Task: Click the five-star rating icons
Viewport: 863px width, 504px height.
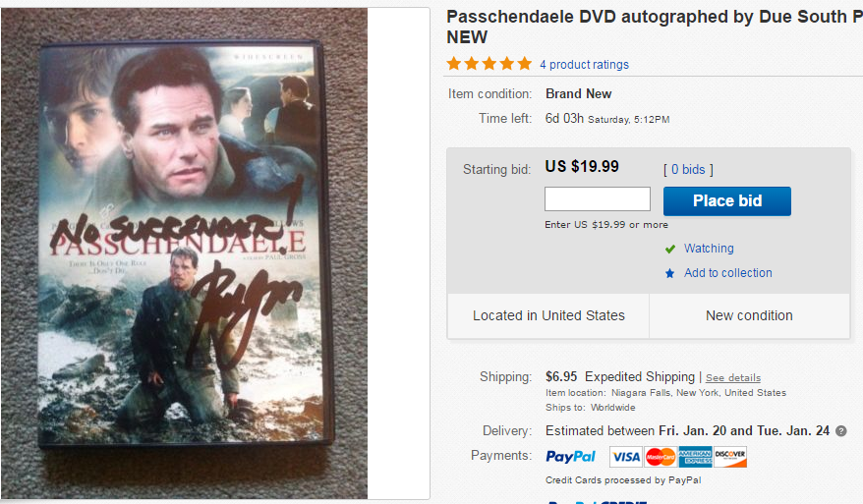Action: (489, 64)
